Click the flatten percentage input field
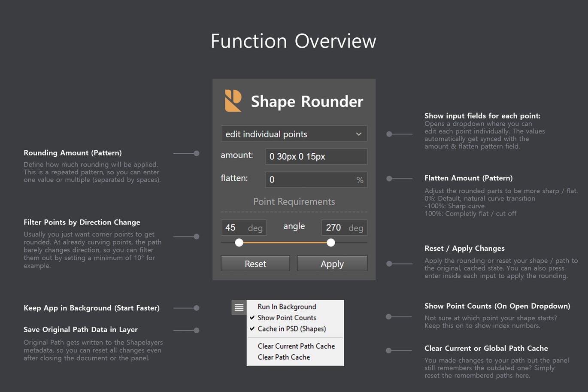Screen dimensions: 588x392 [x=315, y=179]
